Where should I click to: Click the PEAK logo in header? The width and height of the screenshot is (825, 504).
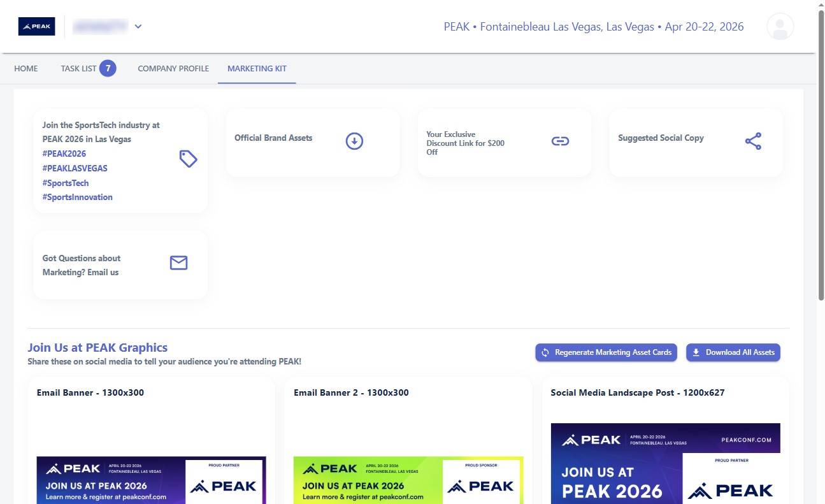36,27
